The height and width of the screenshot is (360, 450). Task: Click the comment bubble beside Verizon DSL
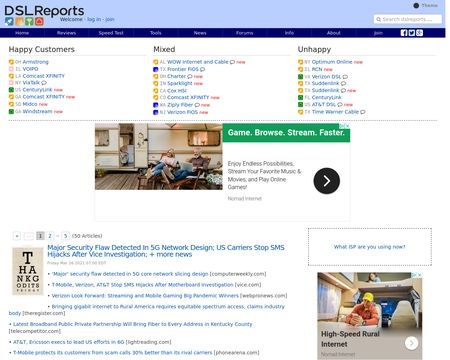coord(345,77)
